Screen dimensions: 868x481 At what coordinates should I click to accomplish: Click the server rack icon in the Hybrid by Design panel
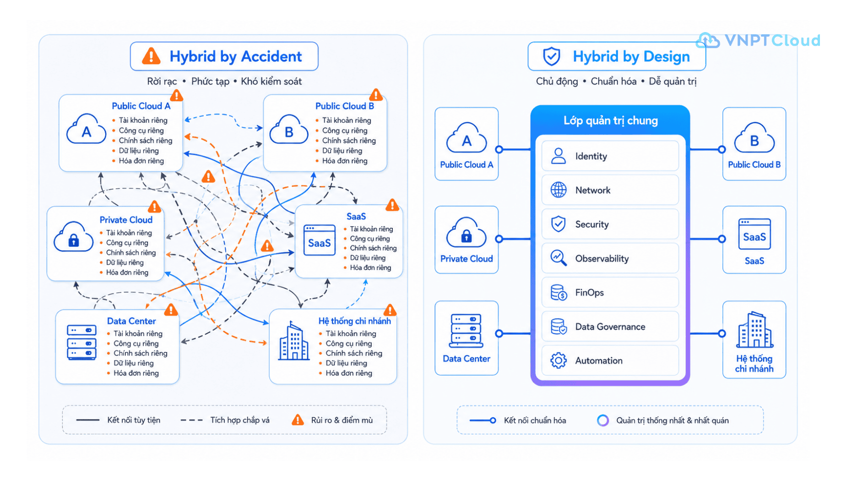(x=466, y=331)
